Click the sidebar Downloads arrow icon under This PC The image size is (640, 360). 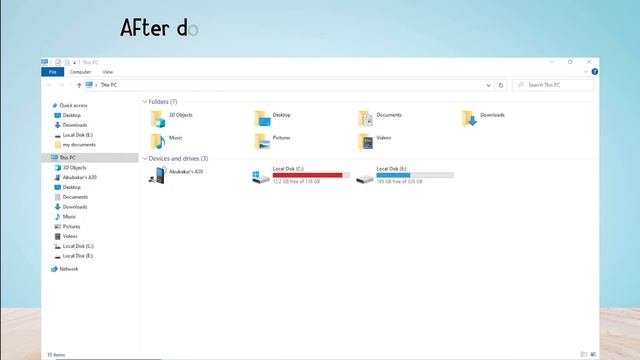coord(58,207)
